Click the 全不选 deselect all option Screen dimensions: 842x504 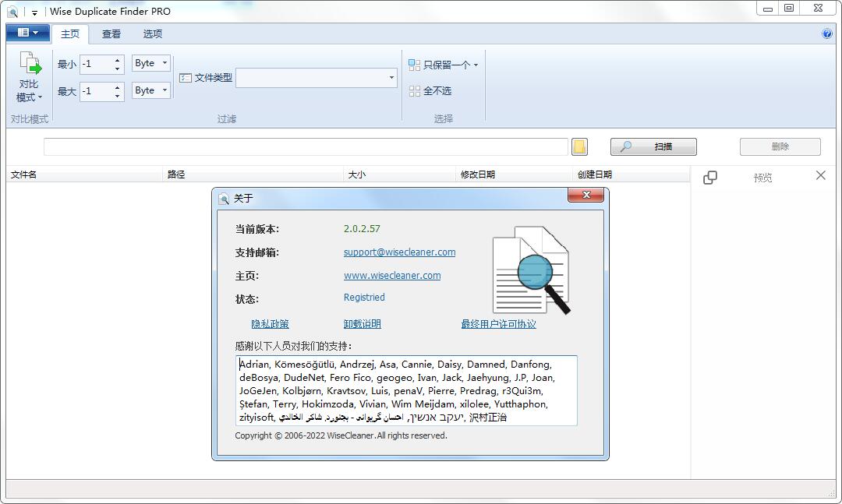[x=430, y=90]
